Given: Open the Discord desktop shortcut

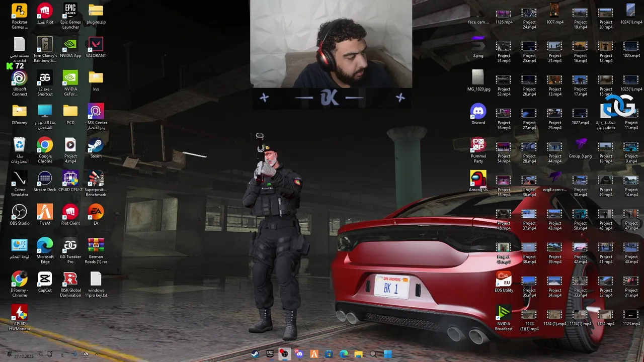Looking at the screenshot, I should (478, 114).
